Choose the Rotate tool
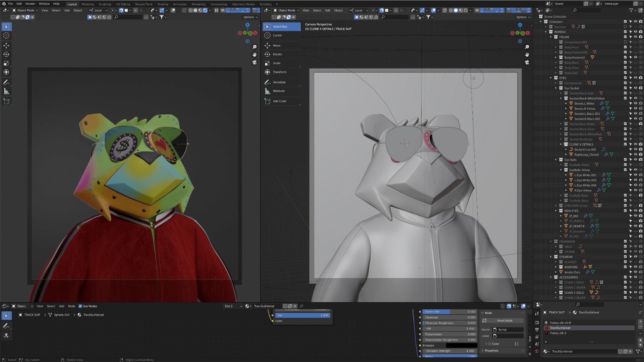The width and height of the screenshot is (644, 362). pyautogui.click(x=277, y=54)
